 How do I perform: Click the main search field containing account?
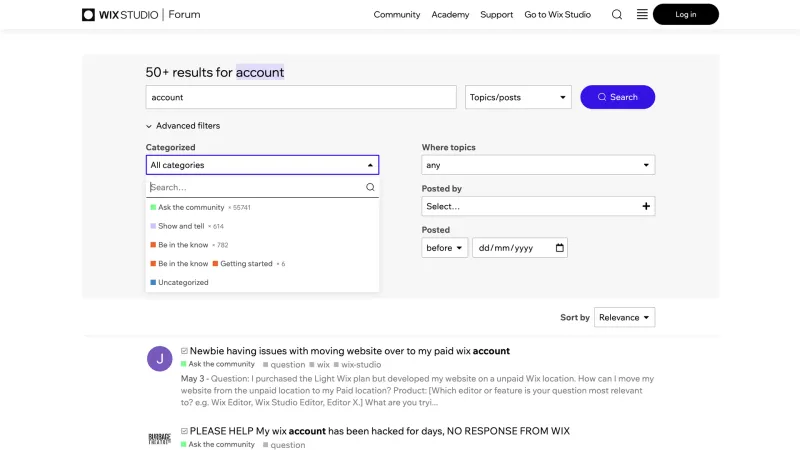301,97
